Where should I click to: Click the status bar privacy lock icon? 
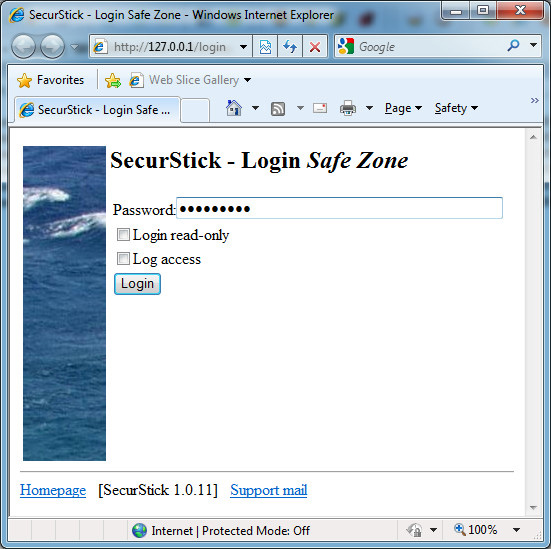point(414,530)
